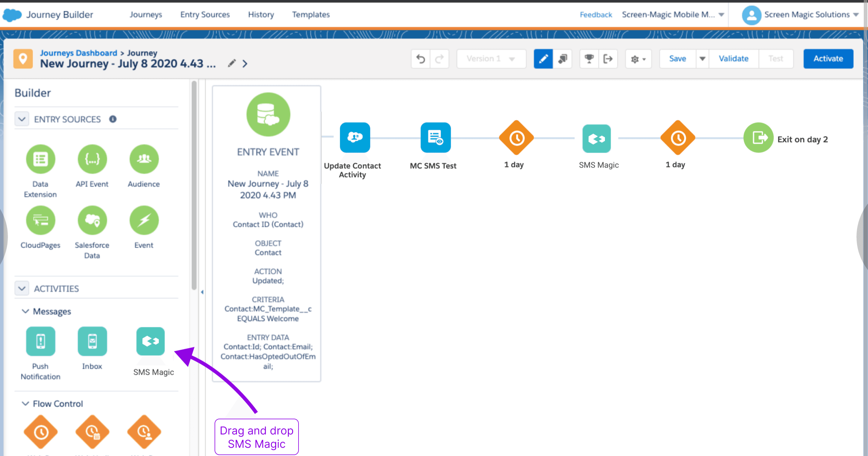
Task: Collapse the Messages group
Action: click(x=25, y=311)
